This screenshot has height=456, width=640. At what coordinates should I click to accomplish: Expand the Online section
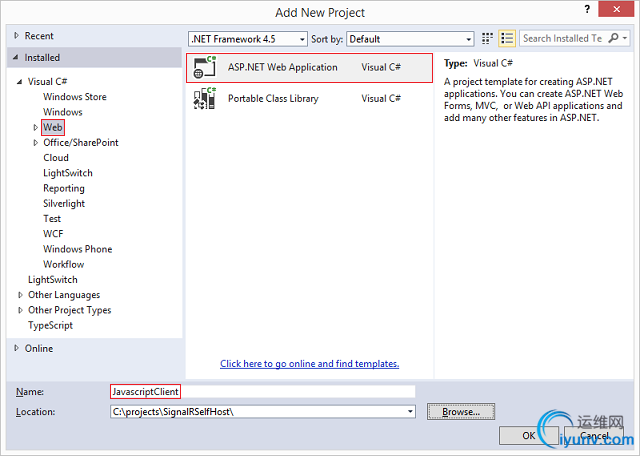pos(16,348)
